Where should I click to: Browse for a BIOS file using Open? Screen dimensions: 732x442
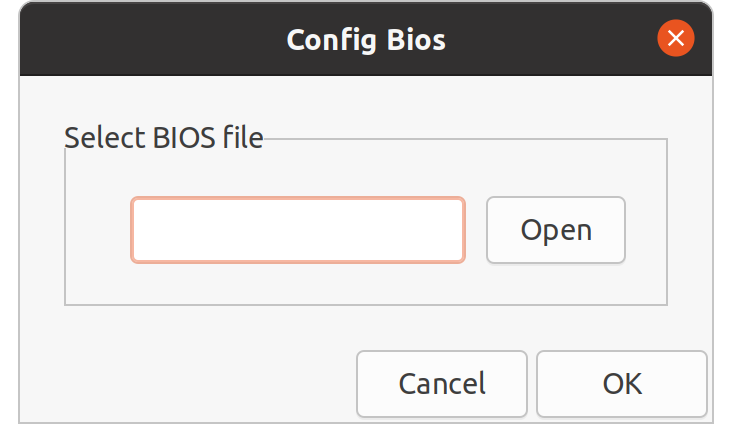coord(556,230)
